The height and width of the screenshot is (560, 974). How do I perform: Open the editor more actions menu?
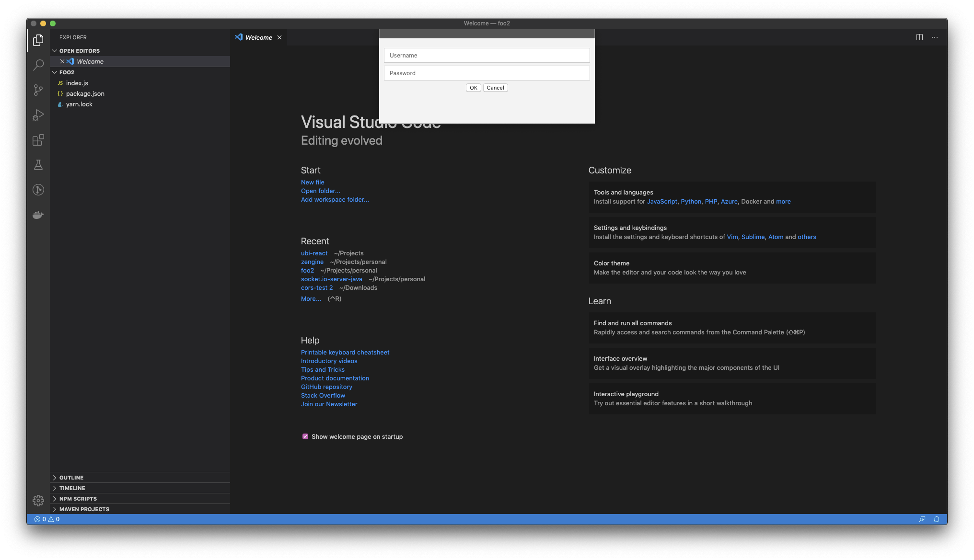(x=934, y=37)
